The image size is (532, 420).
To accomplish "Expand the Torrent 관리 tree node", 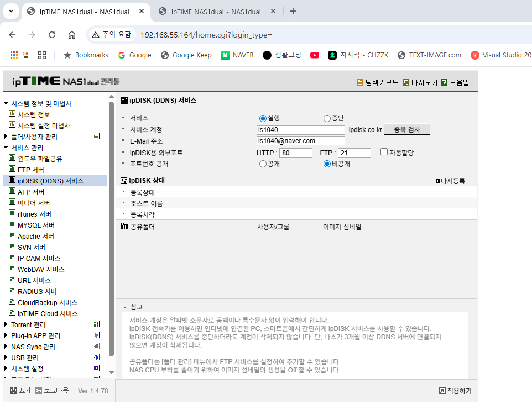I will pos(6,324).
